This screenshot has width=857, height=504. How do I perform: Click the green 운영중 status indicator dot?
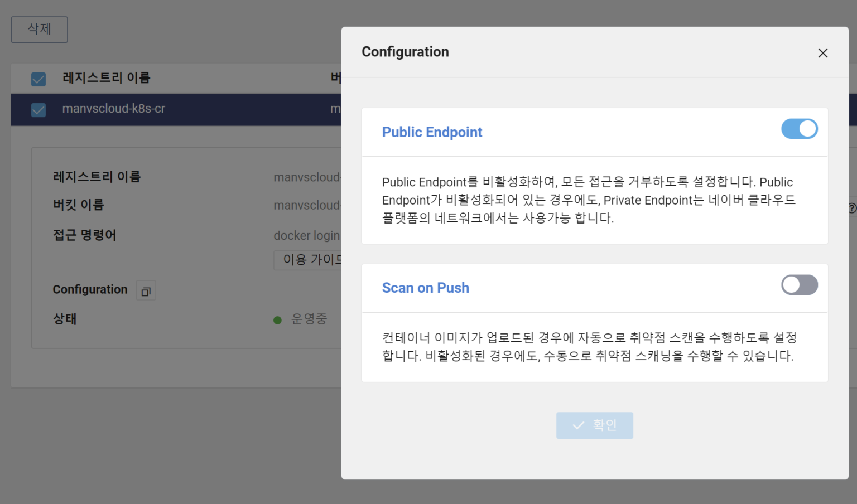(x=277, y=319)
